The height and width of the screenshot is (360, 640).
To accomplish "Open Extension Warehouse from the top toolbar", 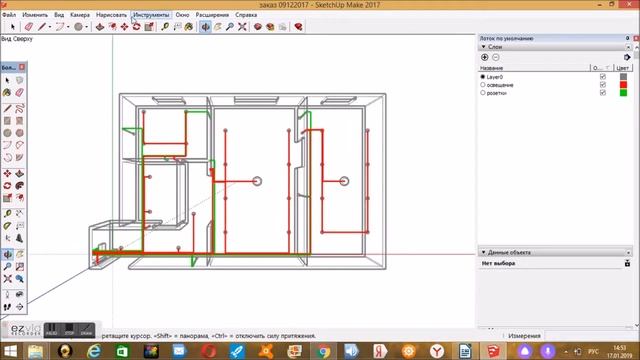I will pyautogui.click(x=270, y=27).
